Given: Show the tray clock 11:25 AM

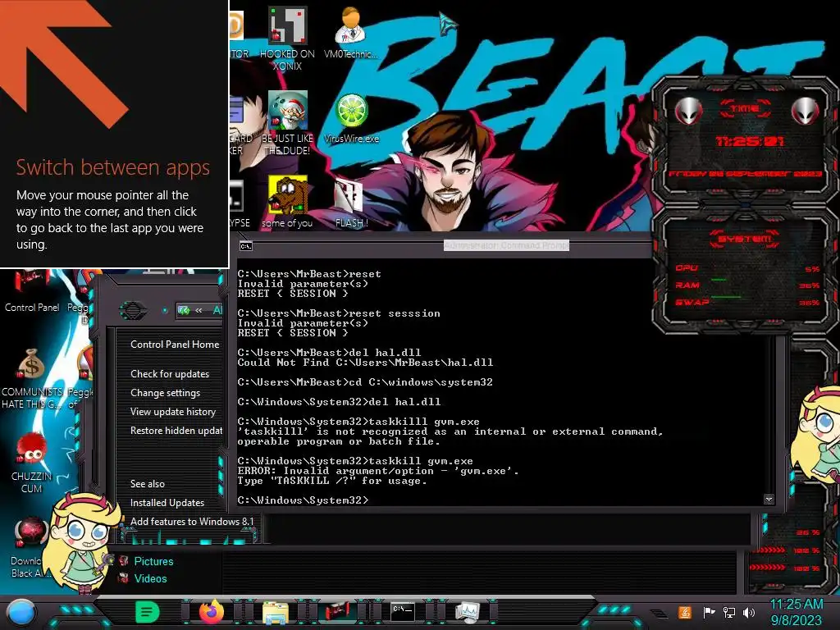Looking at the screenshot, I should tap(796, 605).
